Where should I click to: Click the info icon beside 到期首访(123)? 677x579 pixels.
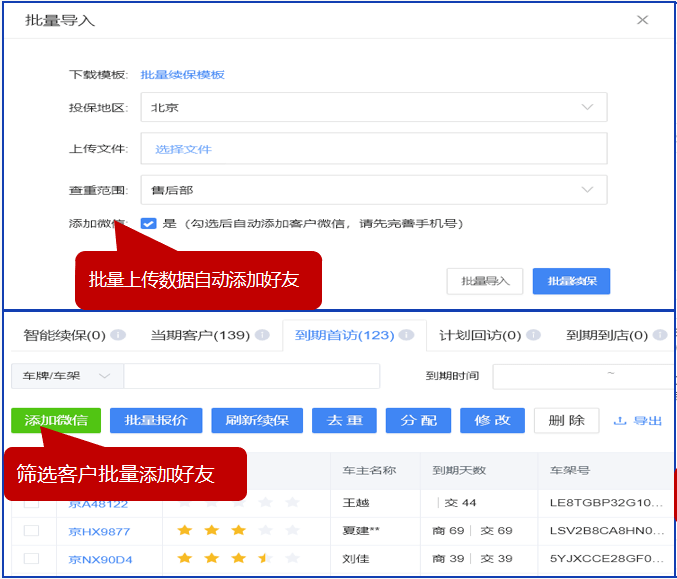coord(407,336)
